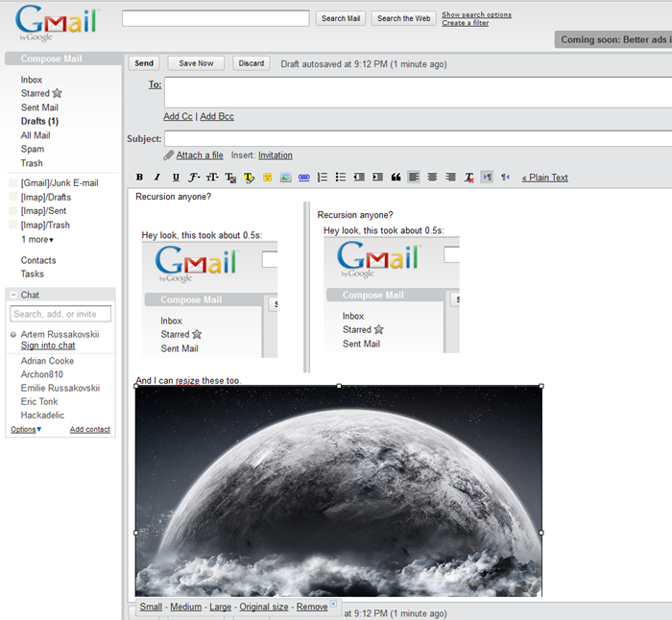This screenshot has height=620, width=672.
Task: Close the image size options popup
Action: click(333, 604)
